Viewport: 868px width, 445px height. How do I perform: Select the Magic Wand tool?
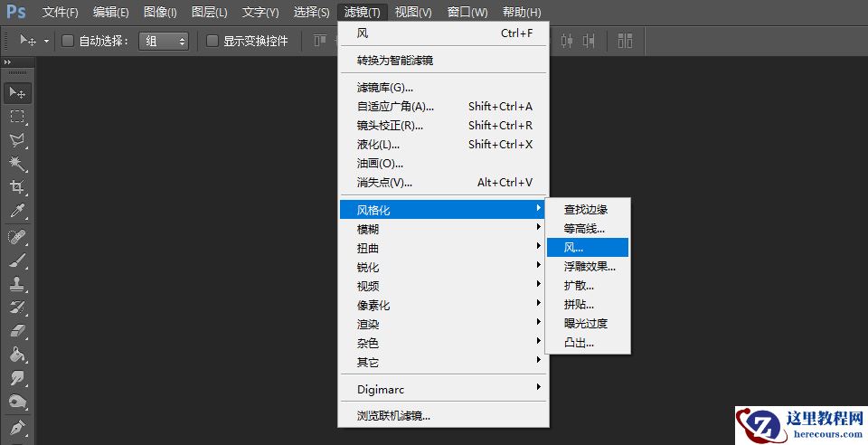17,164
